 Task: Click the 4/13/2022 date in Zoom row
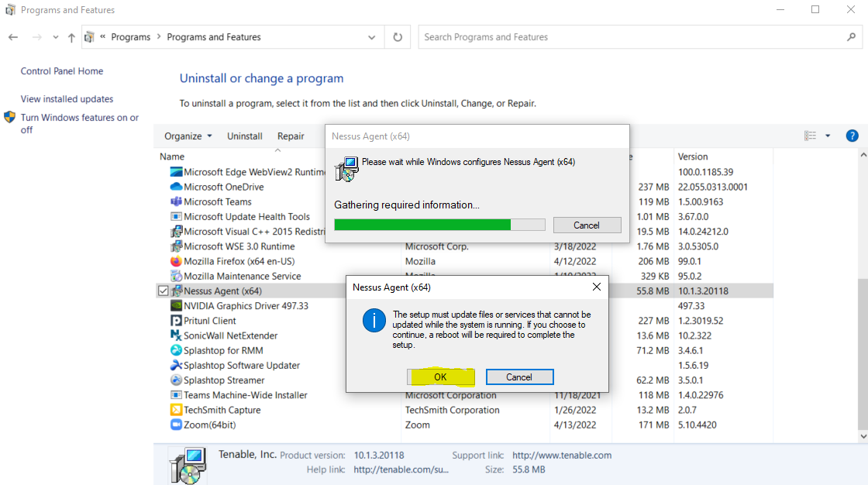coord(574,425)
